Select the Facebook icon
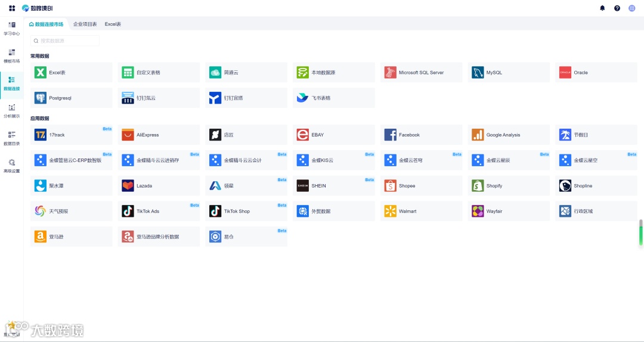 [x=390, y=135]
